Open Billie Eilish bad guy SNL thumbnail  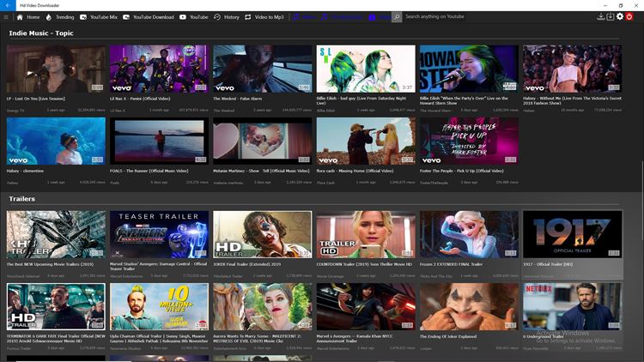pyautogui.click(x=366, y=69)
